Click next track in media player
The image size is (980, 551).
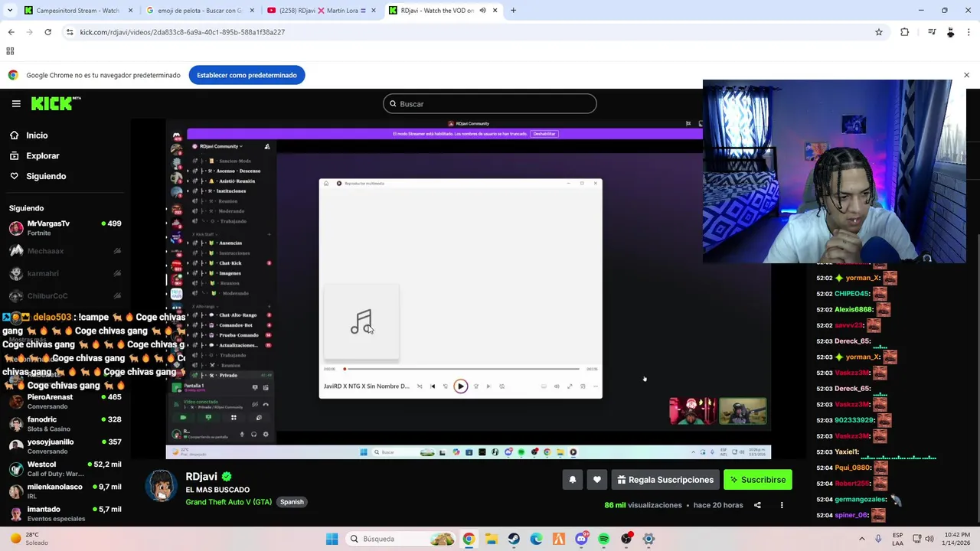click(x=488, y=386)
